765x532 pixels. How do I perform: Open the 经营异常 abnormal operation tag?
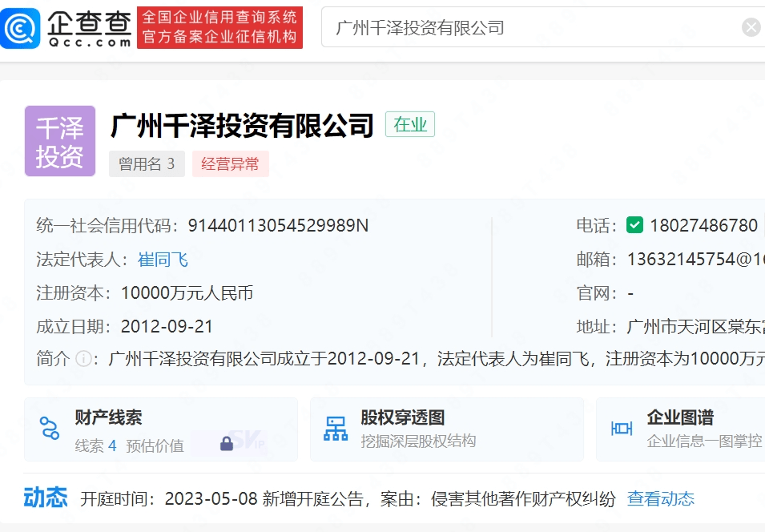coord(231,163)
